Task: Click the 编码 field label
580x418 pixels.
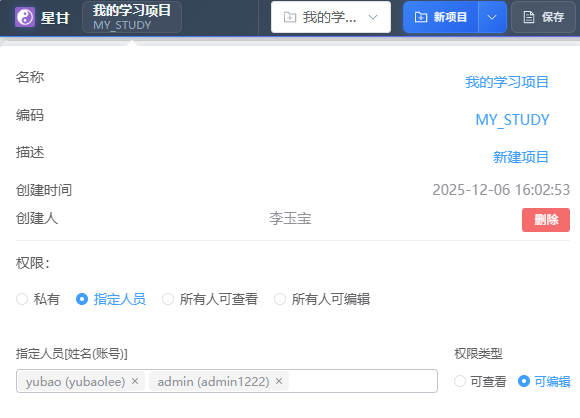Action: 30,115
